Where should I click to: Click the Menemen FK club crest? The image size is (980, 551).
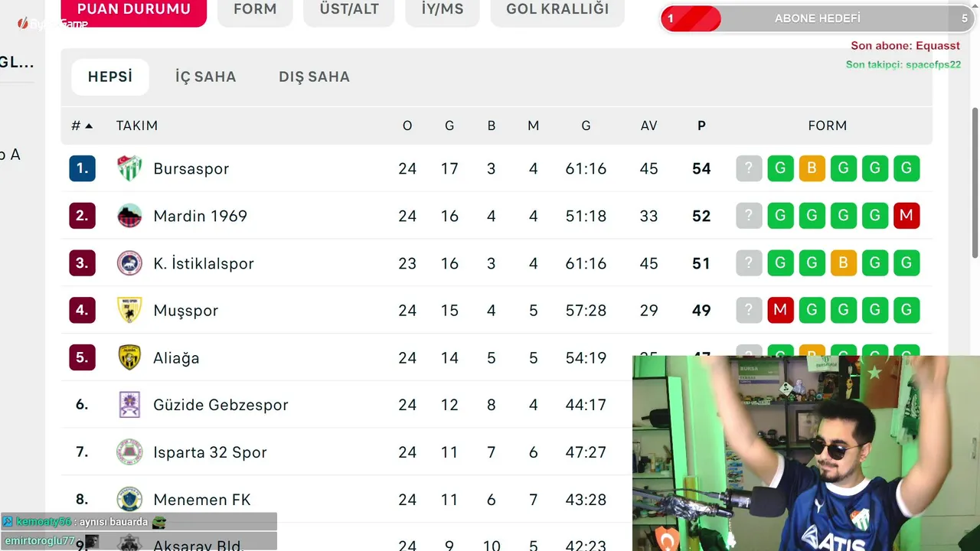(x=129, y=500)
